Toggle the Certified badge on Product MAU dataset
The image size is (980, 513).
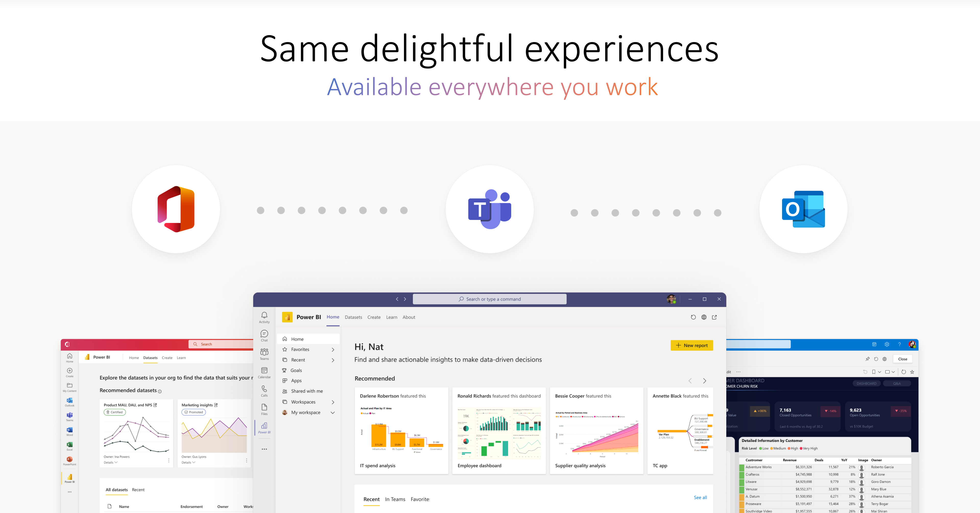point(115,412)
